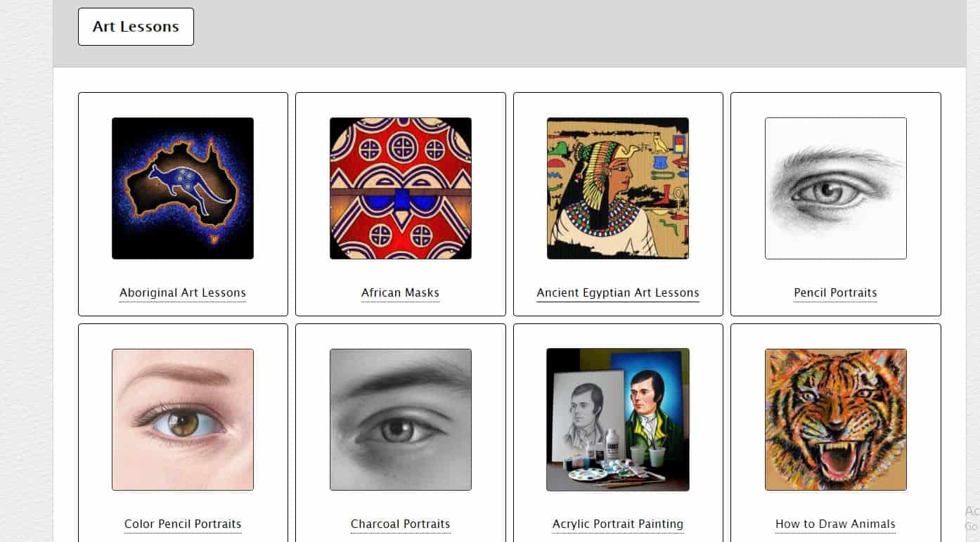Image resolution: width=980 pixels, height=542 pixels.
Task: Select the roaring tiger drawing thumbnail
Action: coord(836,420)
